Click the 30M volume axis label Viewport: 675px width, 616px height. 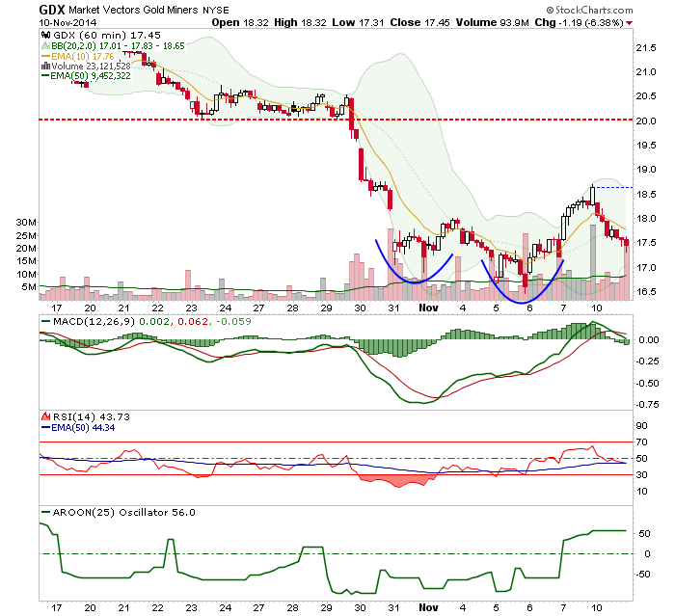[26, 223]
